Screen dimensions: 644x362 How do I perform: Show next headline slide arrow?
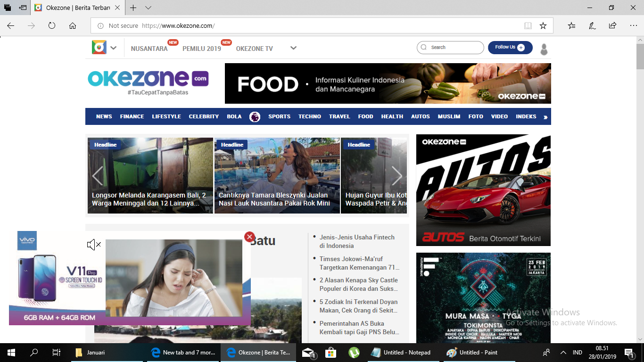[x=396, y=176]
